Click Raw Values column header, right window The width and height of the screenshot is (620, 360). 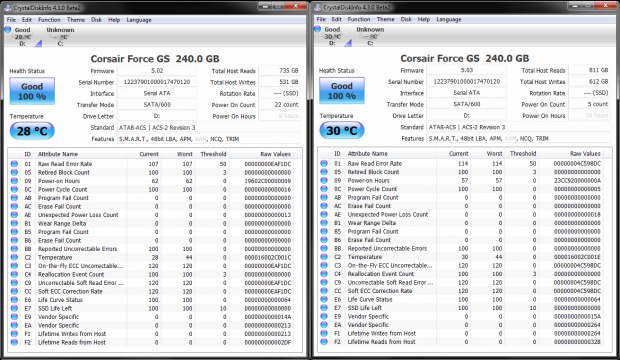(x=573, y=153)
